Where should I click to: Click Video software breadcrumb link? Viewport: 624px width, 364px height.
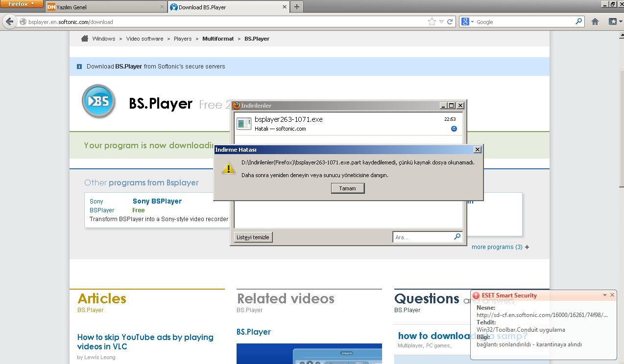click(144, 39)
